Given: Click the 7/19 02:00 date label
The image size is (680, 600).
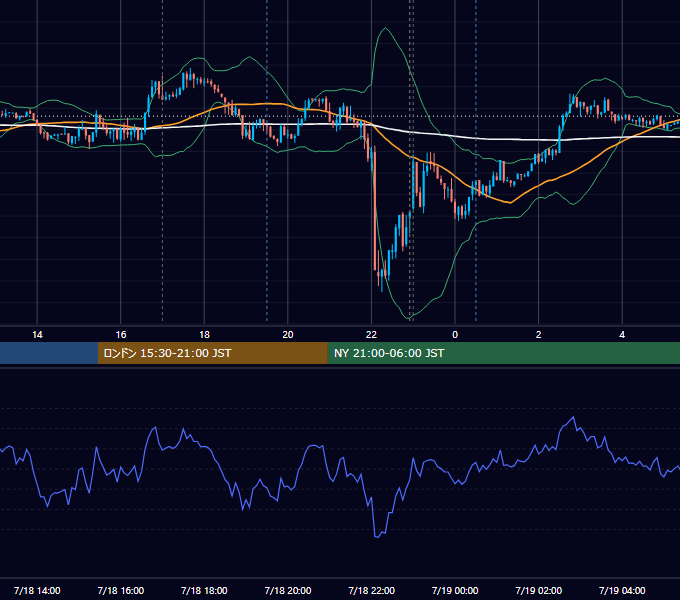Looking at the screenshot, I should coord(539,590).
